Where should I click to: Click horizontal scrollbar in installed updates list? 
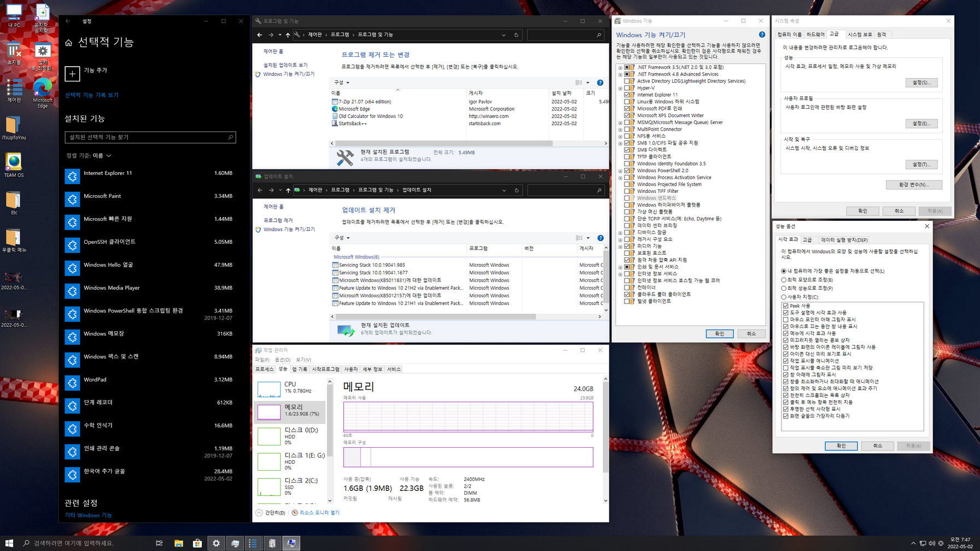435,316
